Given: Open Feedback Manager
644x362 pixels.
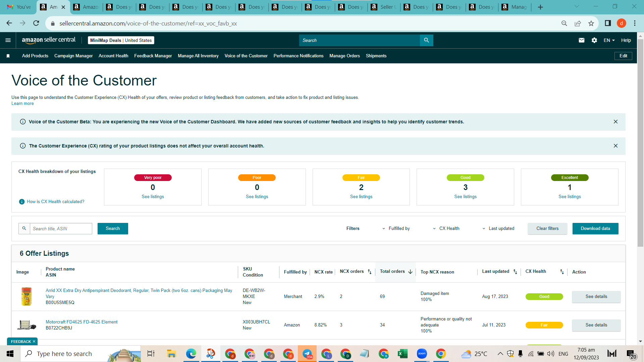Looking at the screenshot, I should click(x=153, y=56).
